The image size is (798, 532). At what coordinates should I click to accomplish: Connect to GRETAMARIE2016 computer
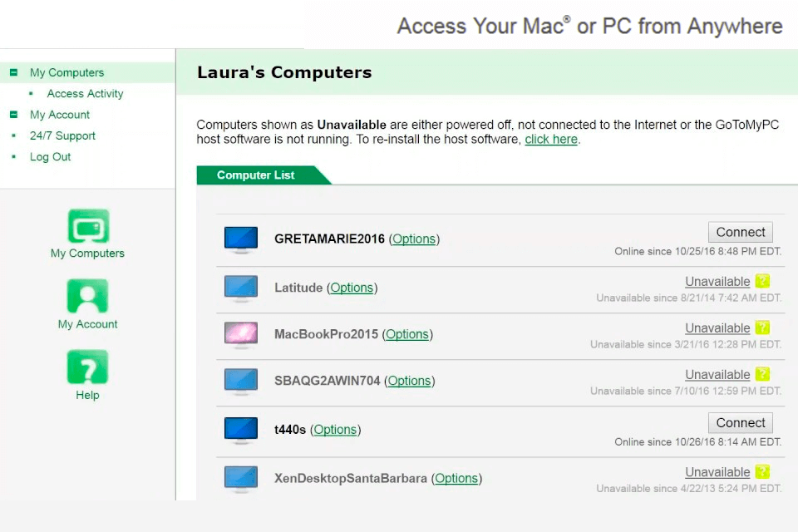pyautogui.click(x=741, y=232)
